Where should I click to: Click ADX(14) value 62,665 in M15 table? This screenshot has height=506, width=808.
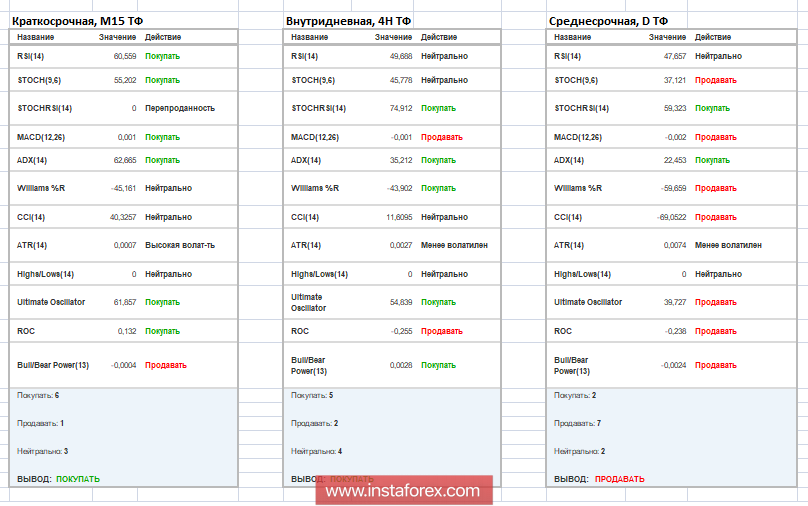125,160
